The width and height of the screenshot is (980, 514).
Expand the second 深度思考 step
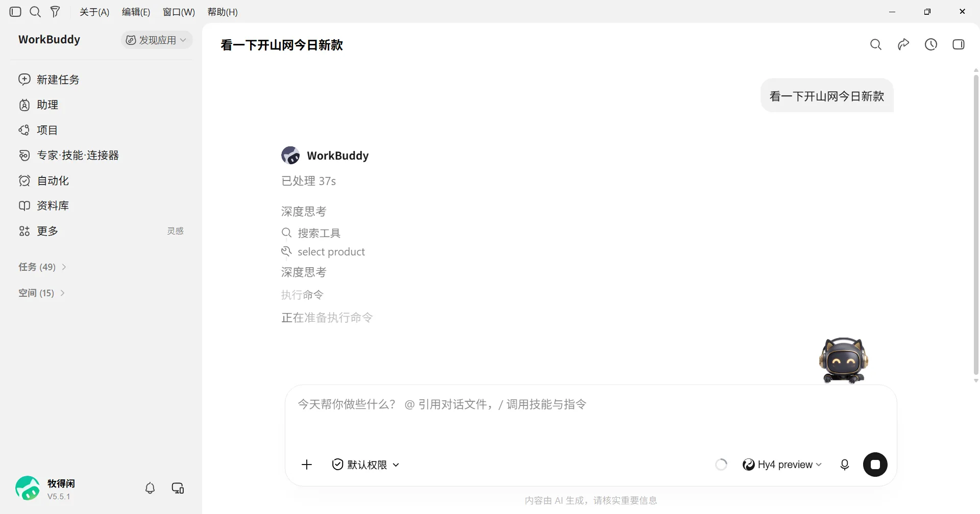tap(304, 272)
